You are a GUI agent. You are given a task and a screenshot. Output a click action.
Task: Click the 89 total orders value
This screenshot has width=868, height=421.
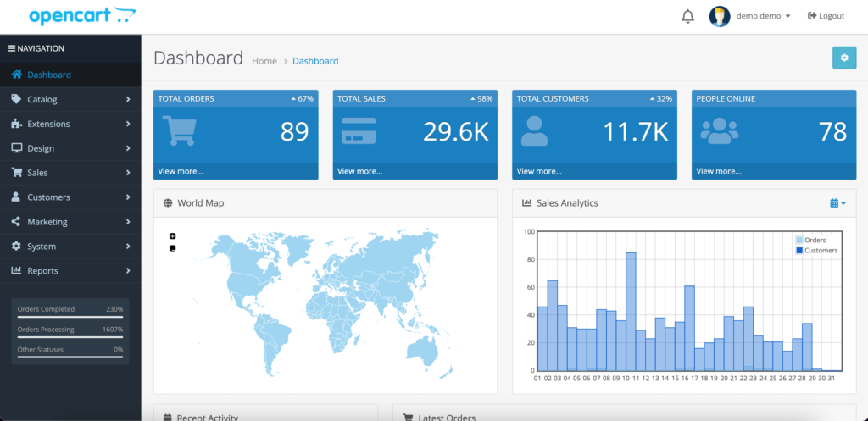(294, 131)
